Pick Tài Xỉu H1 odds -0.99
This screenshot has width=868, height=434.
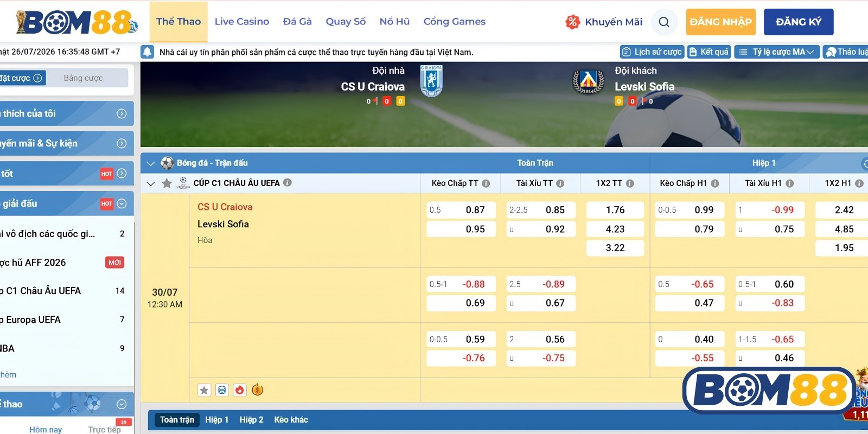click(x=770, y=210)
